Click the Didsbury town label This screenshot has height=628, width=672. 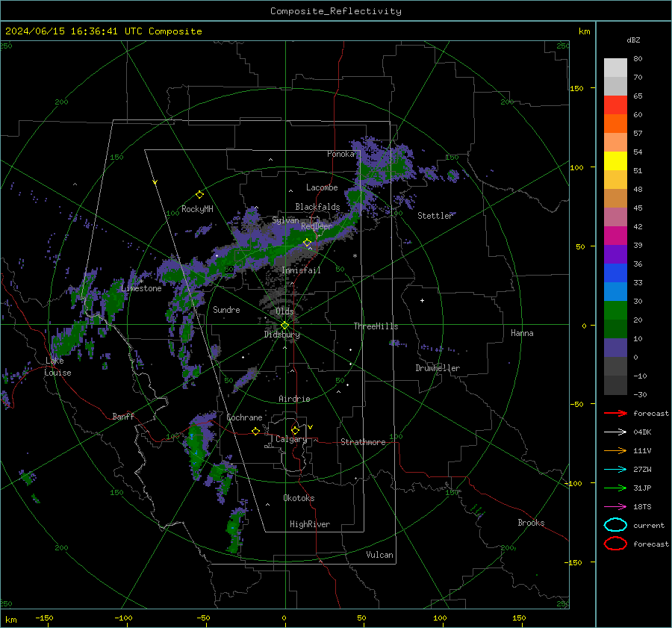(x=282, y=335)
